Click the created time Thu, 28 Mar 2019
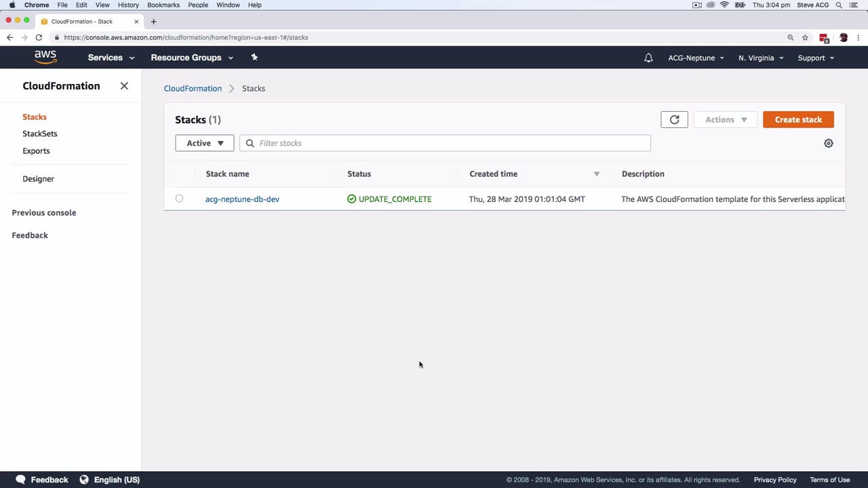 527,199
